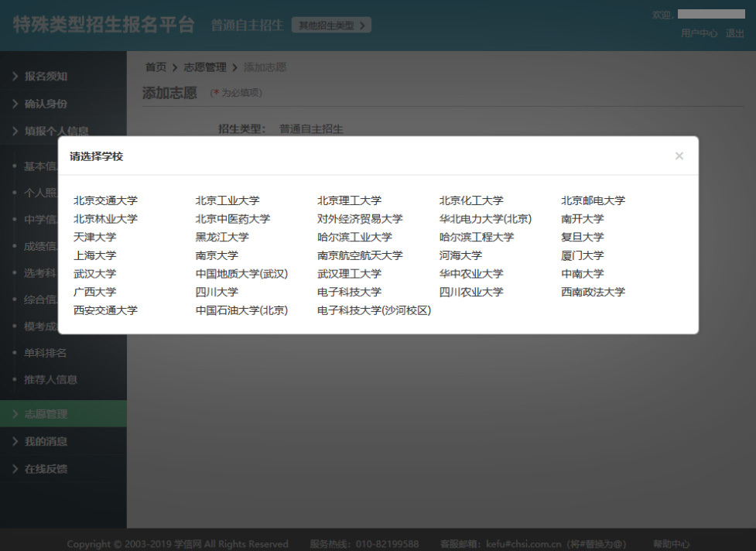Open 帮助中心 in the footer
The image size is (756, 551).
coord(672,544)
